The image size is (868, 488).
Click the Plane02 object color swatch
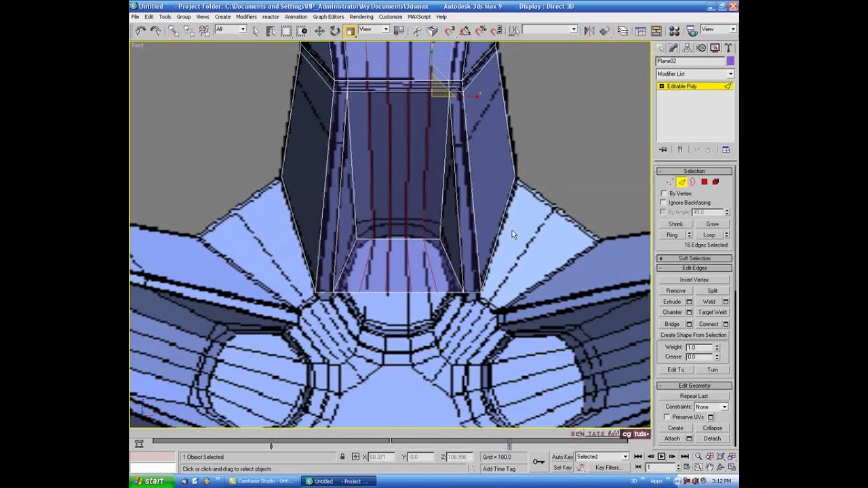pos(730,61)
